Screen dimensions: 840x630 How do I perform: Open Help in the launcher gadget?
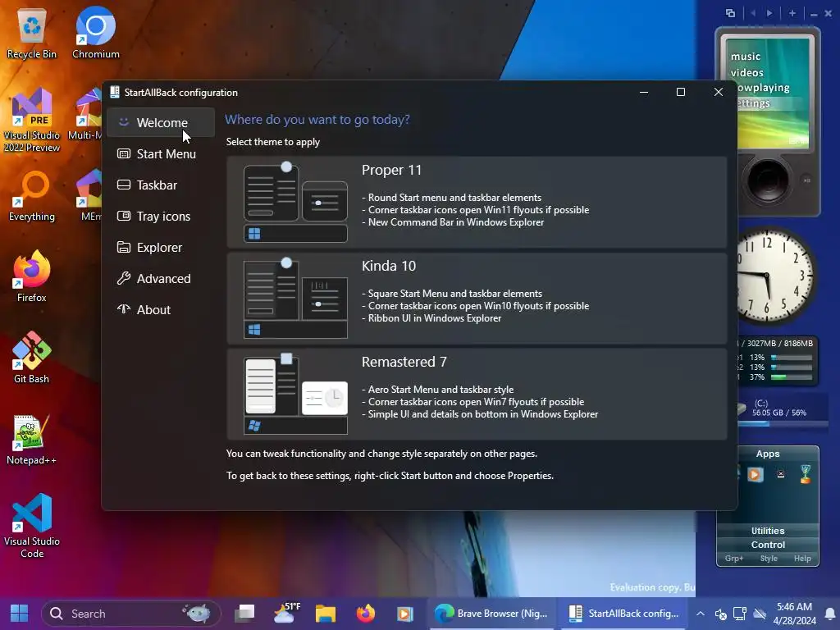[x=802, y=558]
